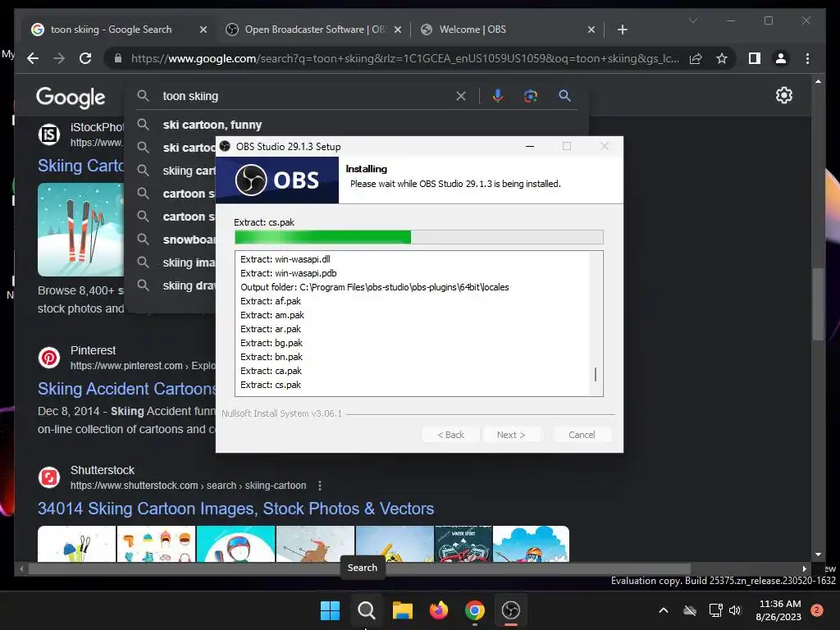
Task: Open Chrome three-dot menu
Action: point(807,58)
